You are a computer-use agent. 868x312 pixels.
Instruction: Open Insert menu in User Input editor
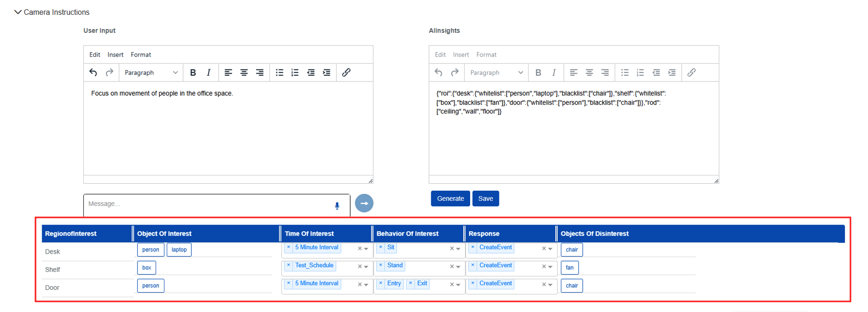(115, 55)
